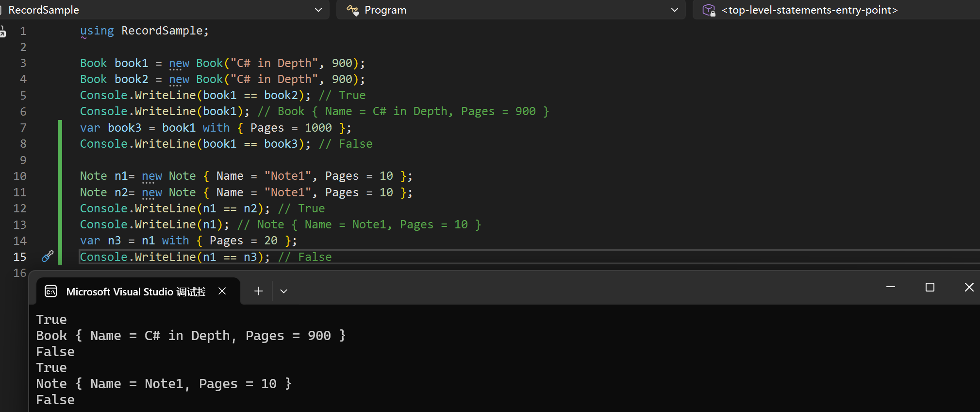The image size is (980, 412).
Task: Expand the terminal profiles dropdown chevron
Action: tap(284, 292)
